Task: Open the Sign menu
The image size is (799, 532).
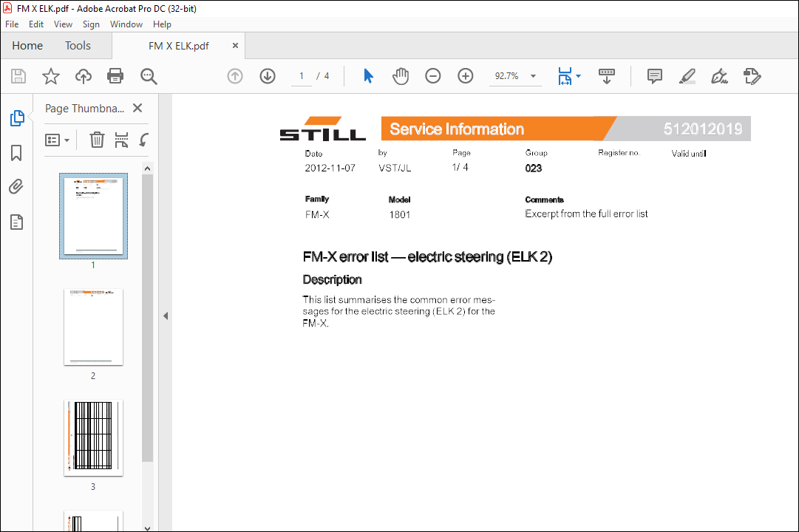Action: coord(91,24)
